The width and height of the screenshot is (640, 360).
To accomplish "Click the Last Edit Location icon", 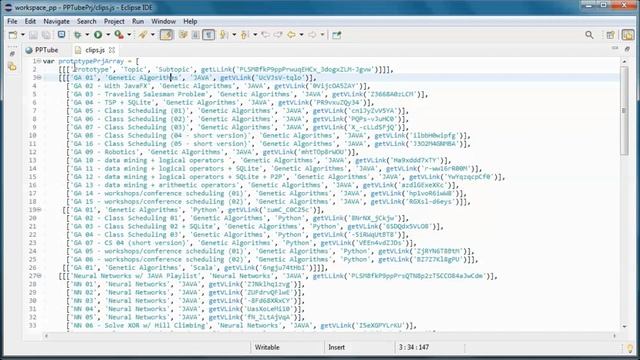I will [266, 35].
